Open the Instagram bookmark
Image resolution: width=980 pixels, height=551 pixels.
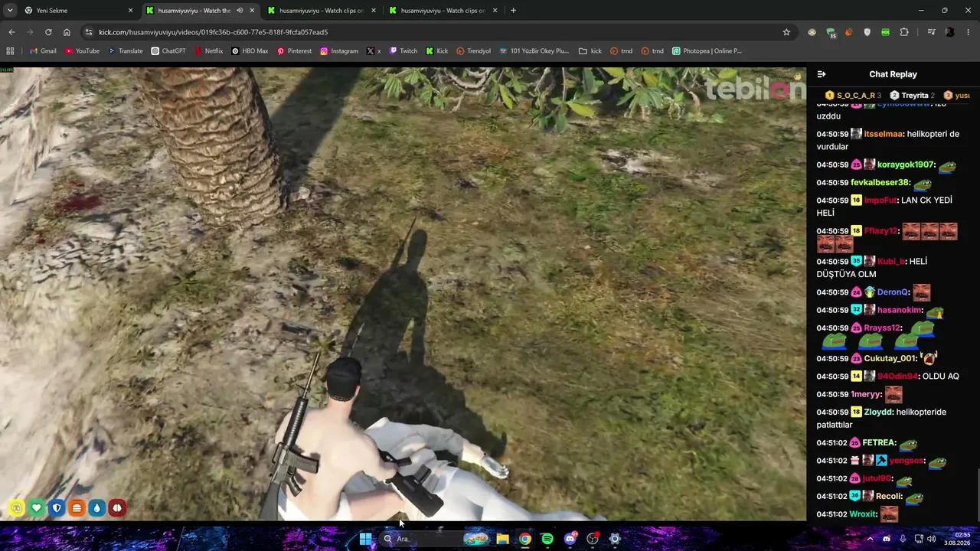(x=339, y=51)
